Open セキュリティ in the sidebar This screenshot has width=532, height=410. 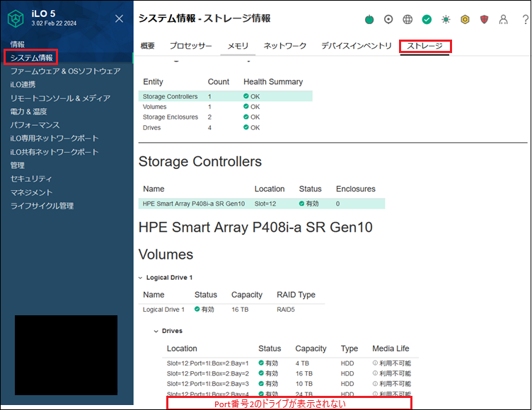(31, 179)
